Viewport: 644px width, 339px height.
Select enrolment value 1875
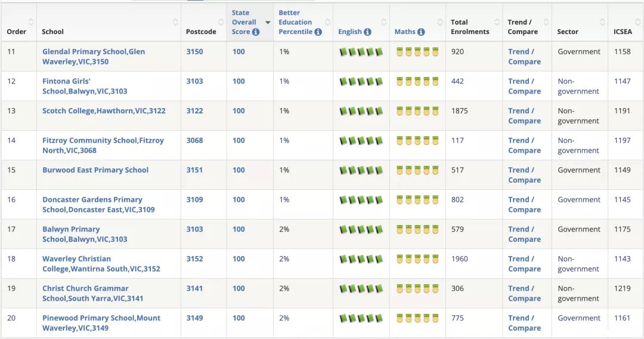tap(460, 111)
